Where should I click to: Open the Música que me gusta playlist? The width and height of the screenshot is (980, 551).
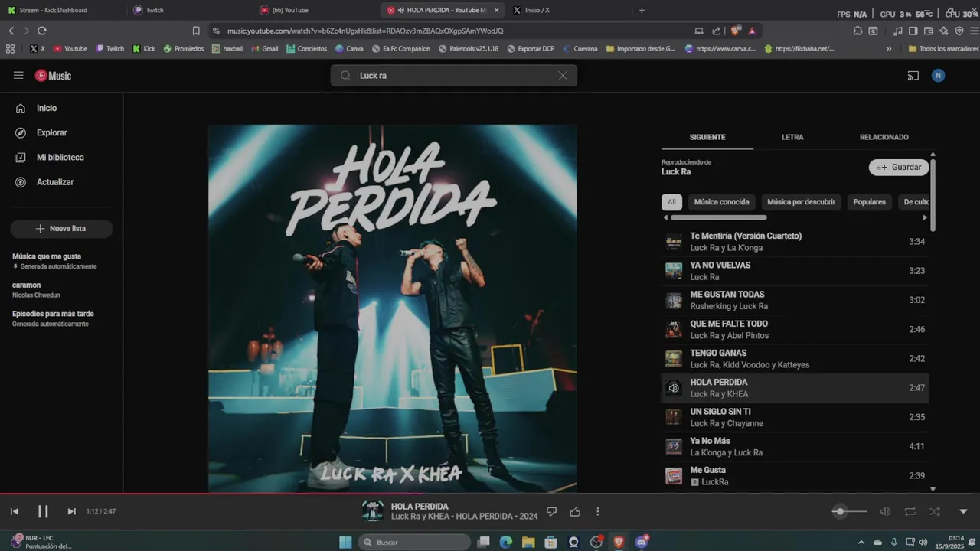click(61, 261)
